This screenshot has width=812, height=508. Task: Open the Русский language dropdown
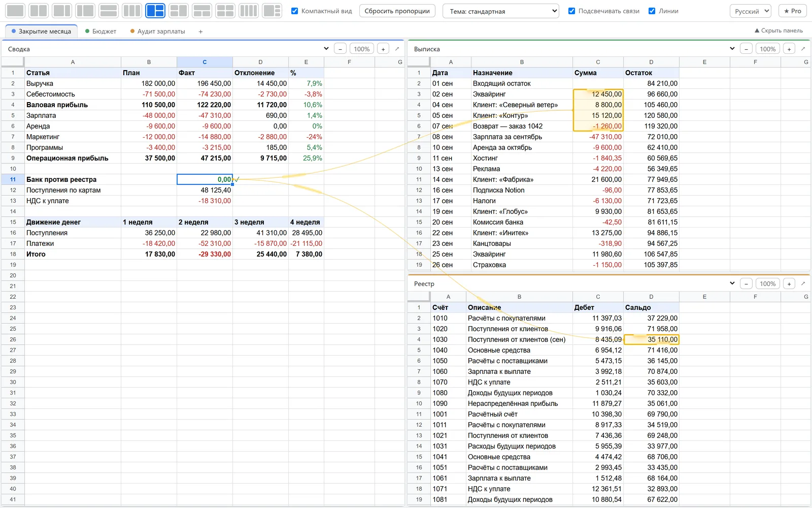[x=750, y=11]
